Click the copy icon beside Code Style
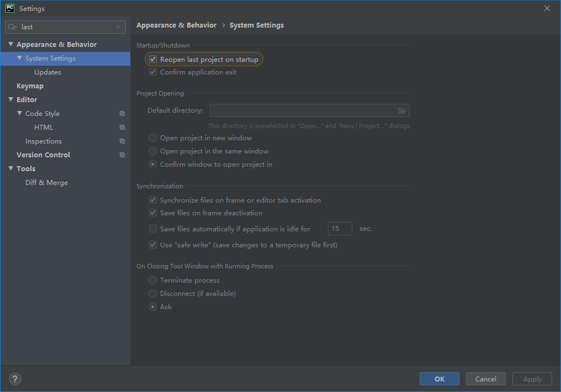561x392 pixels. (x=122, y=114)
